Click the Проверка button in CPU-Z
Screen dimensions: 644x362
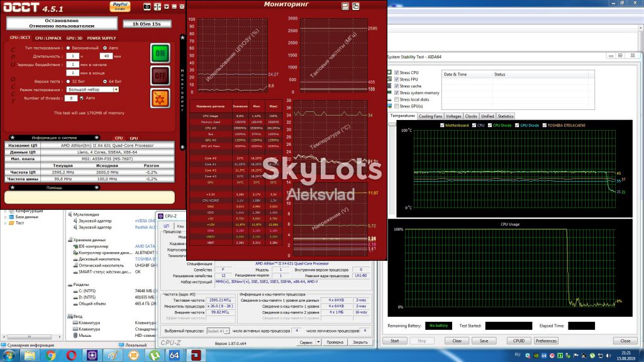[x=335, y=343]
